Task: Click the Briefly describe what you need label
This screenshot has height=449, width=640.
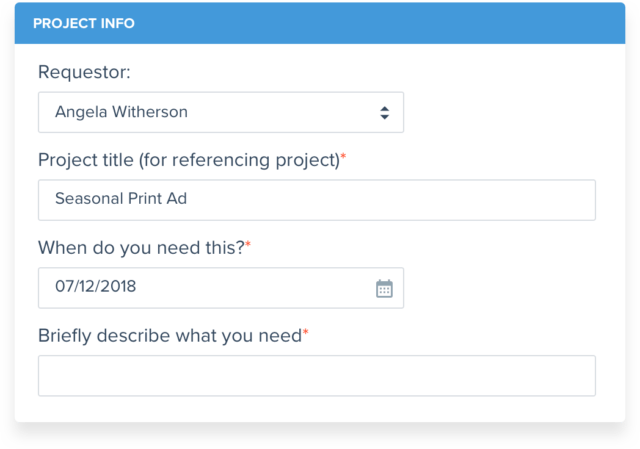Action: pyautogui.click(x=170, y=336)
